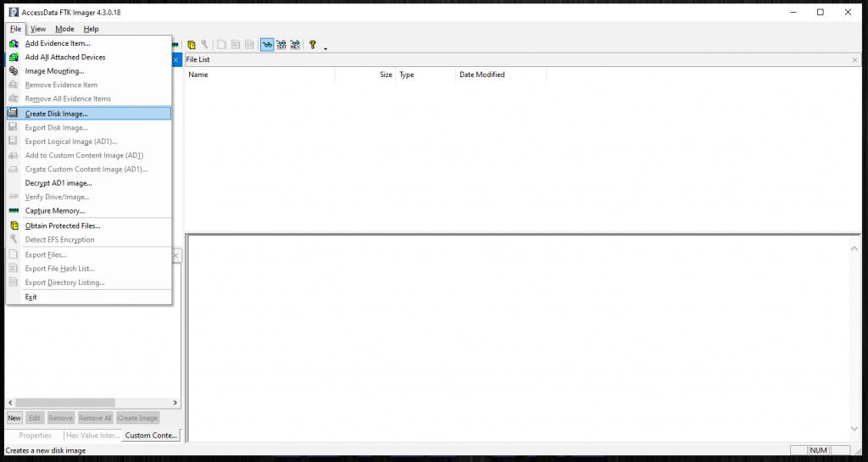Click the horizontal scrollbar thumb in left pane
The height and width of the screenshot is (462, 868).
pos(64,403)
